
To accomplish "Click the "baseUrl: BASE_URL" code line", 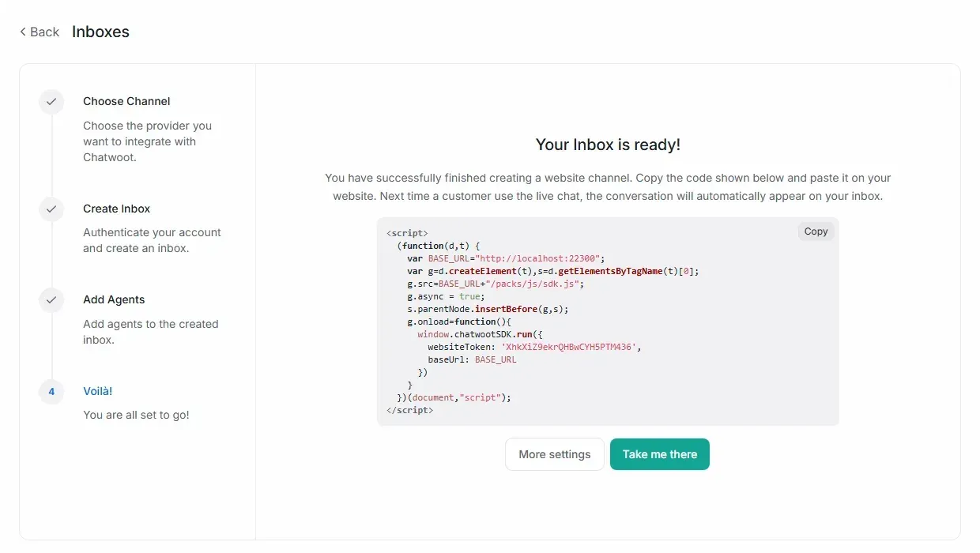I will (x=472, y=359).
